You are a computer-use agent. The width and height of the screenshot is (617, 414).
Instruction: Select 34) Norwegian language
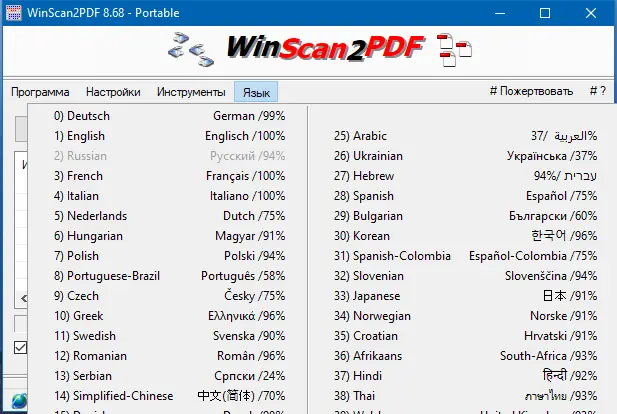click(x=464, y=316)
